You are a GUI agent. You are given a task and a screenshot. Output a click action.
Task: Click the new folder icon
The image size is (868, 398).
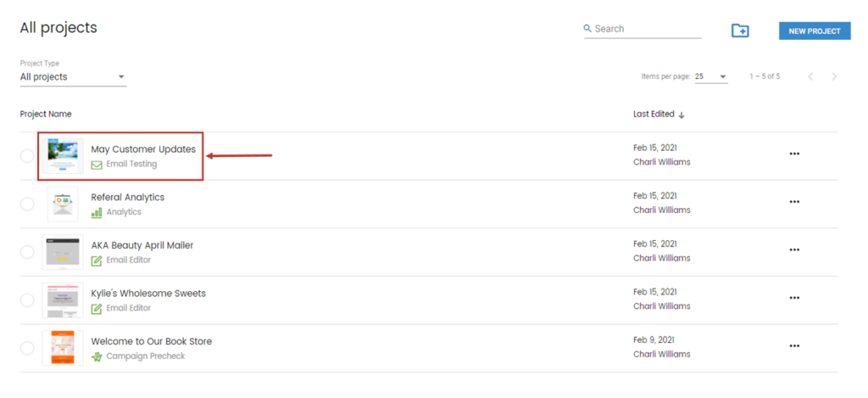(x=740, y=31)
